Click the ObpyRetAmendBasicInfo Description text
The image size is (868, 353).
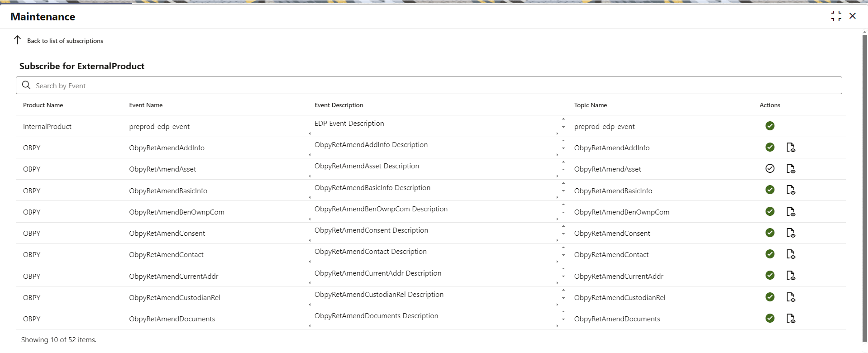tap(372, 188)
